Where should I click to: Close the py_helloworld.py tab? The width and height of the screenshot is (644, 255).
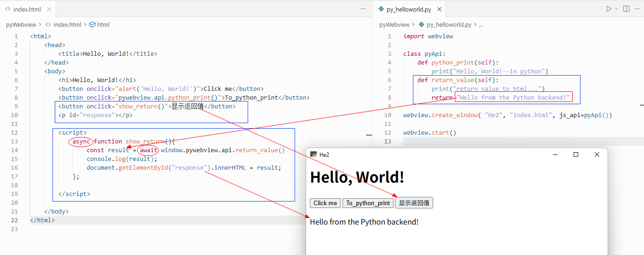439,9
